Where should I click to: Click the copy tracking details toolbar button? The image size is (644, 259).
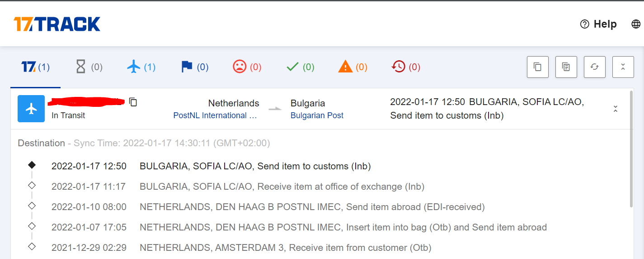pyautogui.click(x=566, y=67)
